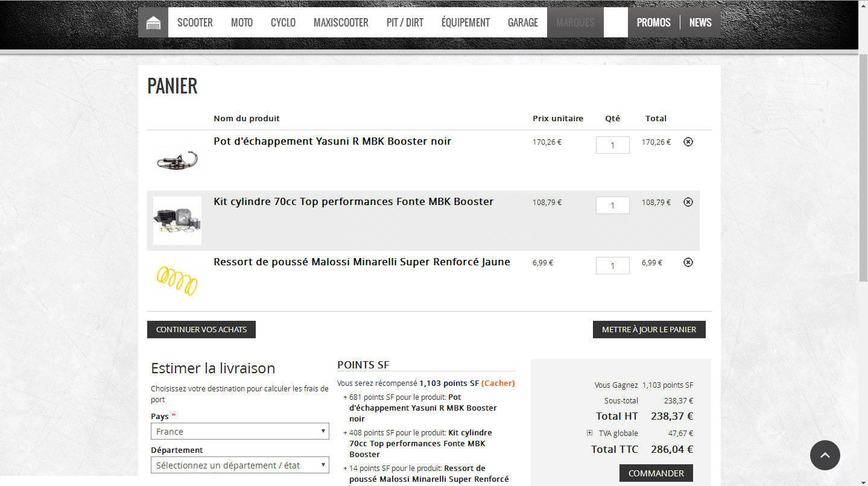Click the 170,26 € unit price
This screenshot has width=868, height=486.
coord(547,142)
